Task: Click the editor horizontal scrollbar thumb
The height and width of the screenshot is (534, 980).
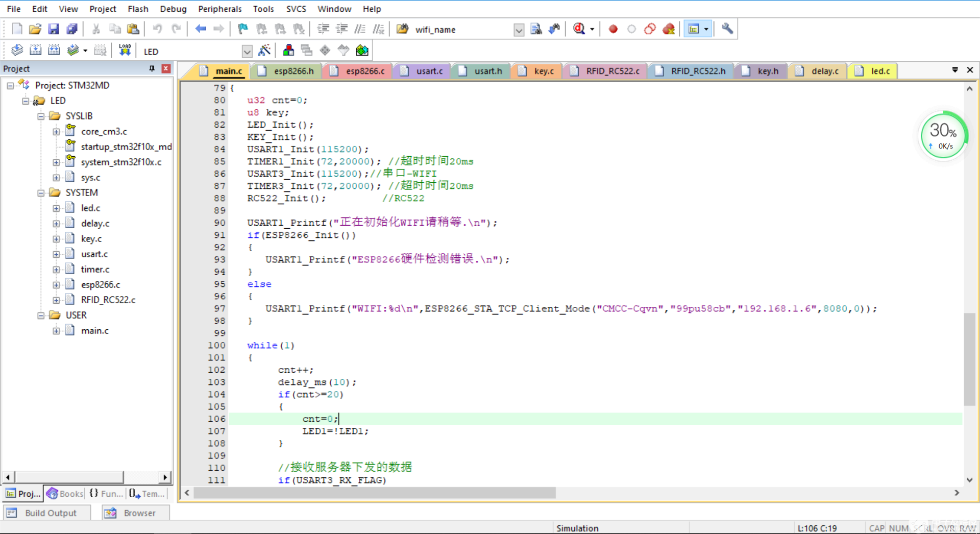Action: point(374,493)
